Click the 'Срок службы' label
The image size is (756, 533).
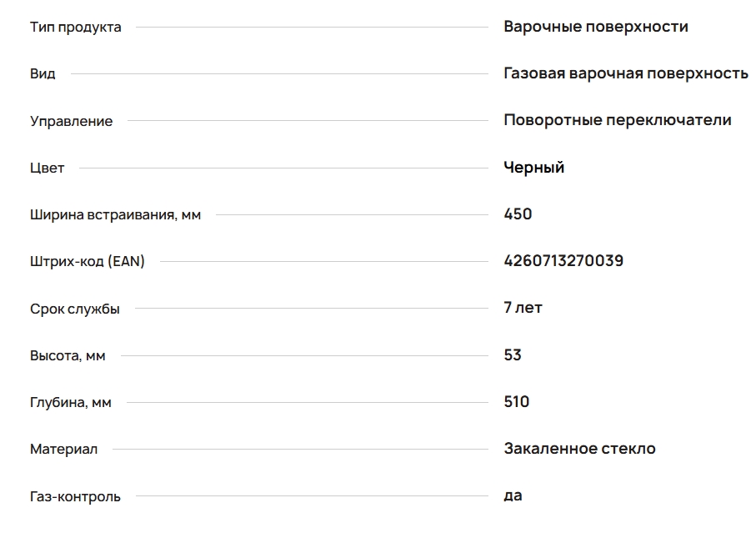[75, 309]
